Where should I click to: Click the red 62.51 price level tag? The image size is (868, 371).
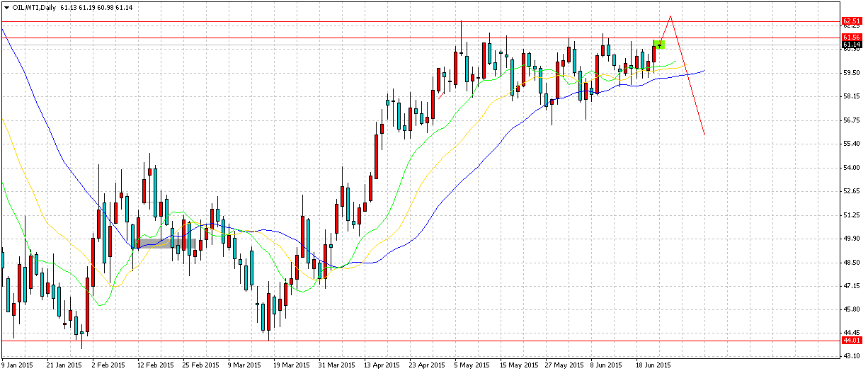click(851, 21)
